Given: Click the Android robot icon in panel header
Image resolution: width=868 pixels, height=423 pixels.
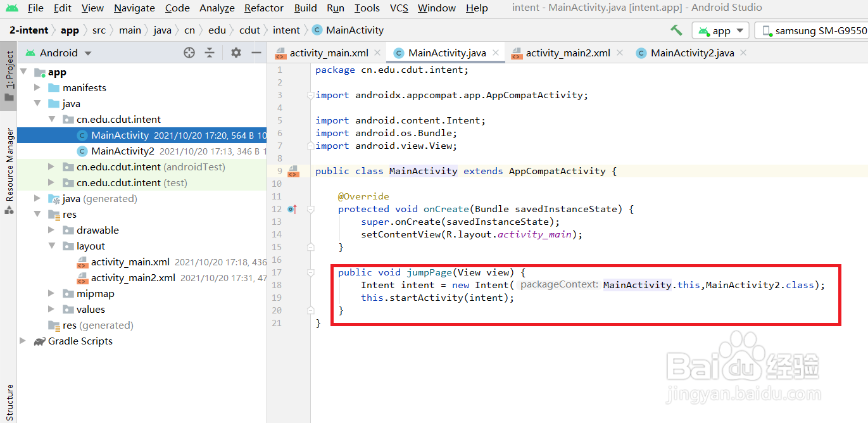Looking at the screenshot, I should (30, 53).
